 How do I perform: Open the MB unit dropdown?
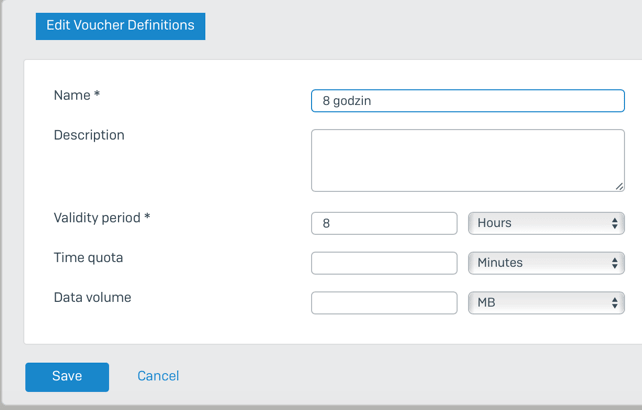[546, 302]
